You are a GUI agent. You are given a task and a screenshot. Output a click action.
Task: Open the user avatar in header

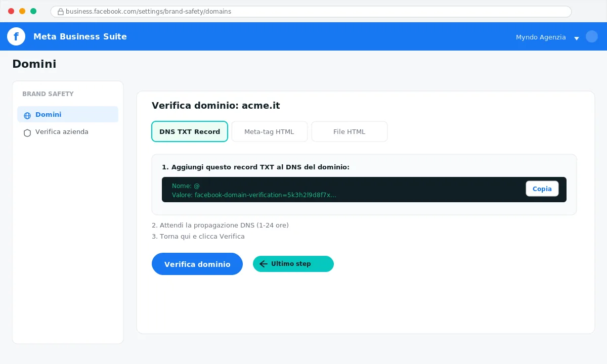592,36
